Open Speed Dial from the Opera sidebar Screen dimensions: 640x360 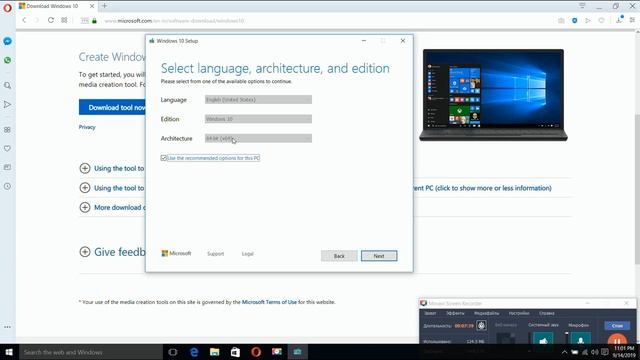point(7,130)
